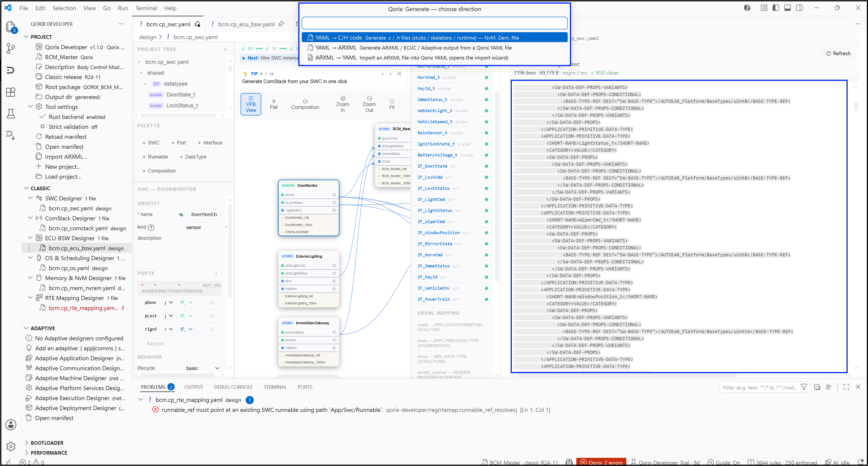This screenshot has width=868, height=466.
Task: Delete the rIgni port row
Action: pos(212,329)
